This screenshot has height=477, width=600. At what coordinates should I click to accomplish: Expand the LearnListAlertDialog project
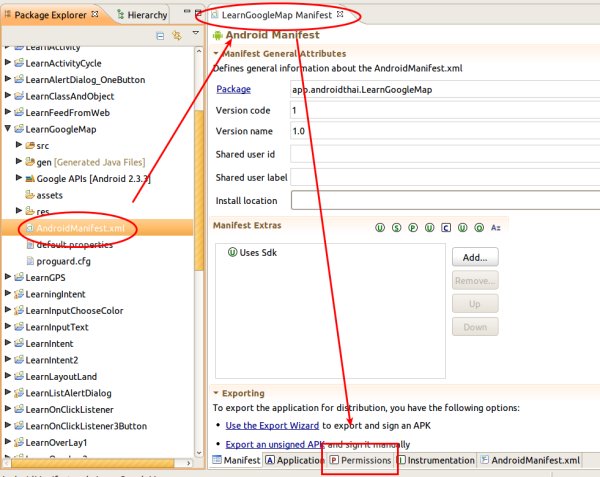click(x=8, y=392)
